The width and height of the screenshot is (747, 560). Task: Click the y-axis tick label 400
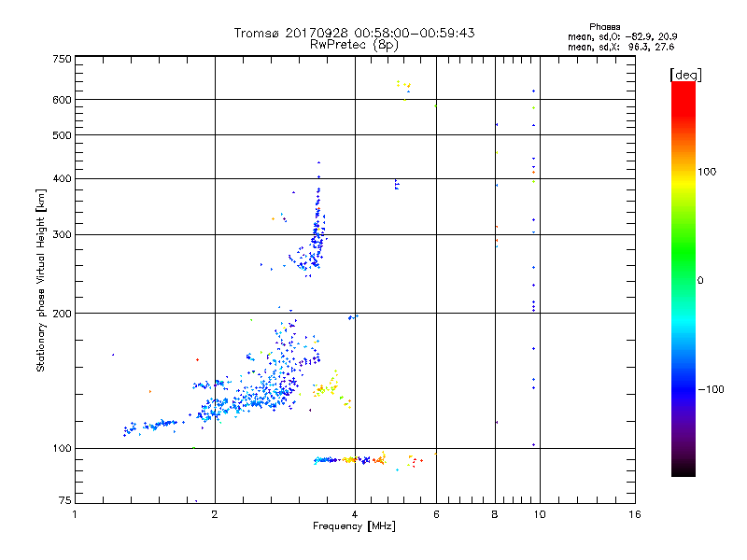click(x=62, y=178)
